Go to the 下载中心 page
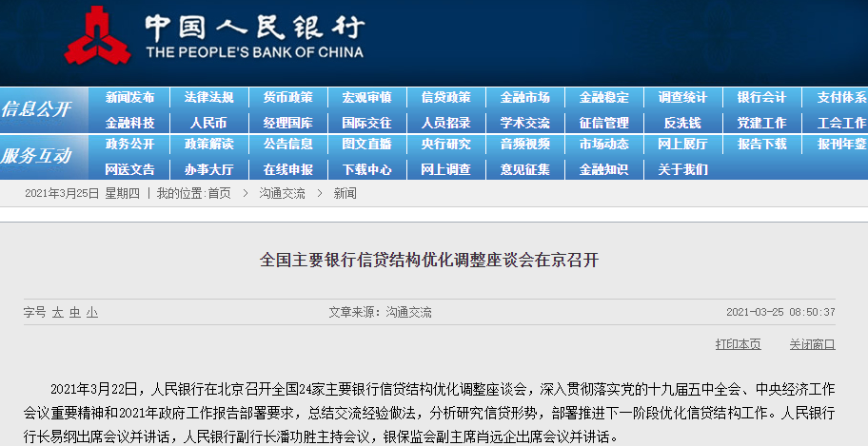Viewport: 868px width, 446px height. pyautogui.click(x=366, y=169)
